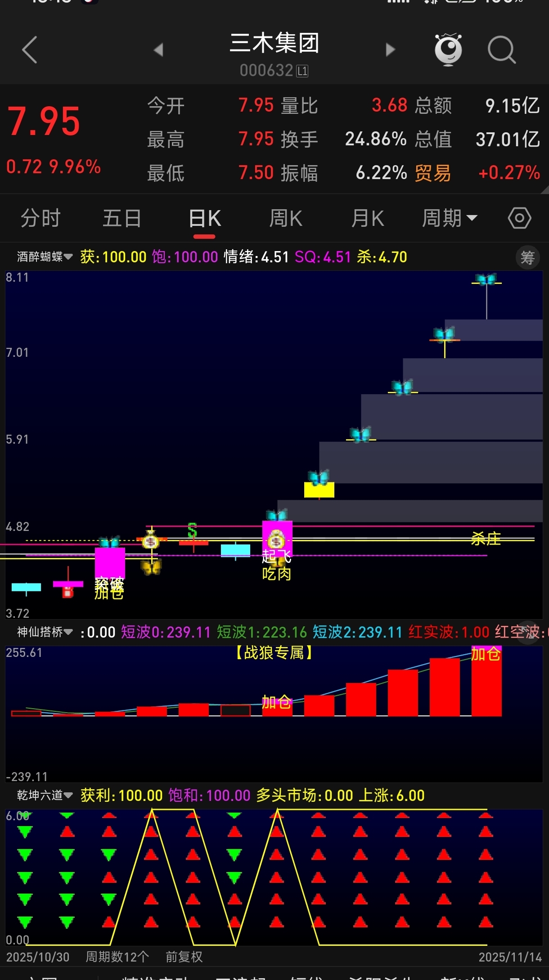This screenshot has height=980, width=549.
Task: Tap the 红实波:1.00 reading
Action: point(449,632)
